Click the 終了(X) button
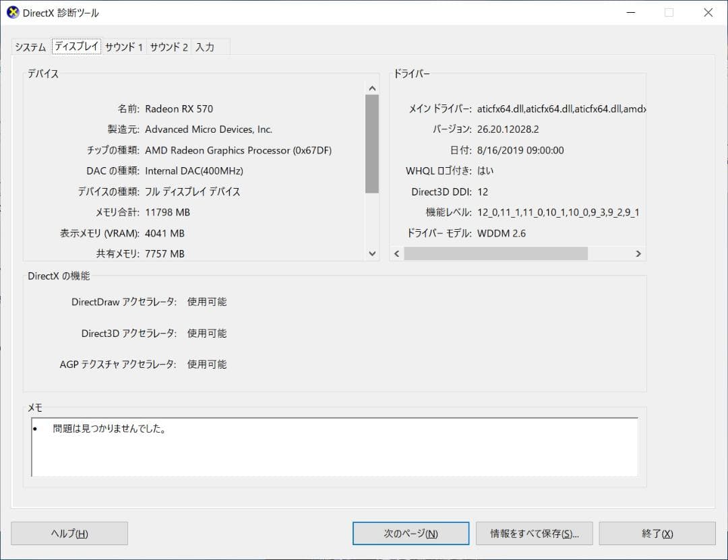Image resolution: width=728 pixels, height=560 pixels. [657, 533]
